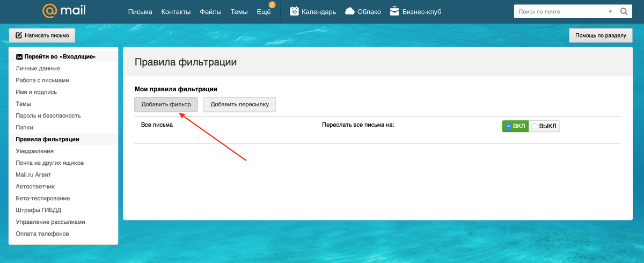Click Написать письмо button
644x263 pixels.
click(42, 35)
